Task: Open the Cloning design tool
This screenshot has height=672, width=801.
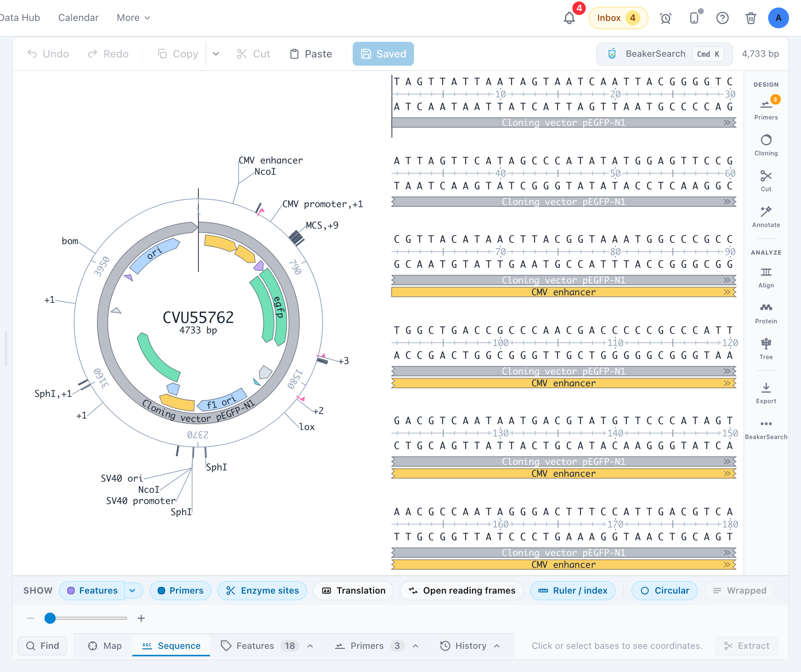Action: [766, 145]
